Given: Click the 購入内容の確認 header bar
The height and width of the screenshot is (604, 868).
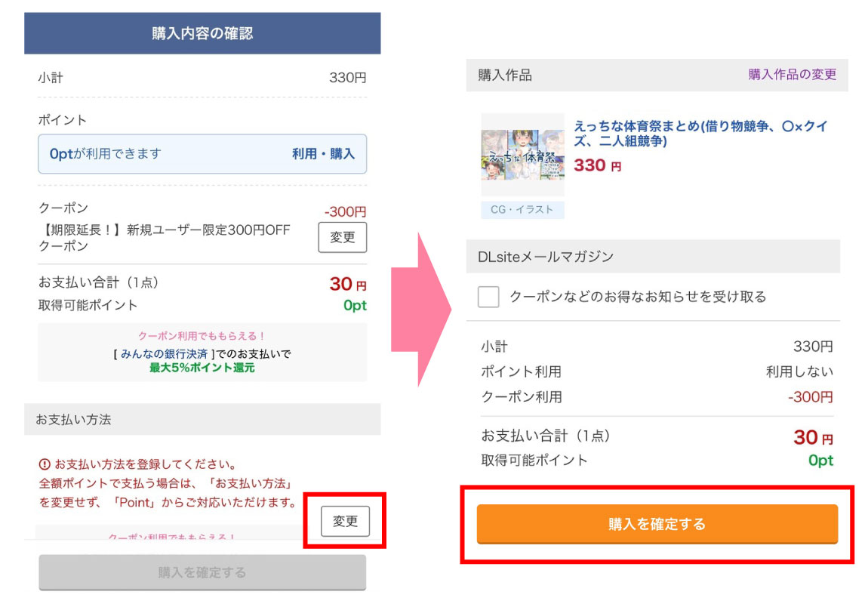Looking at the screenshot, I should (x=202, y=33).
